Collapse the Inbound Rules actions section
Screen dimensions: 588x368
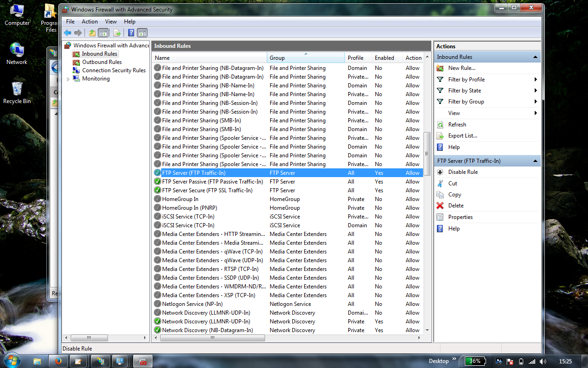535,57
